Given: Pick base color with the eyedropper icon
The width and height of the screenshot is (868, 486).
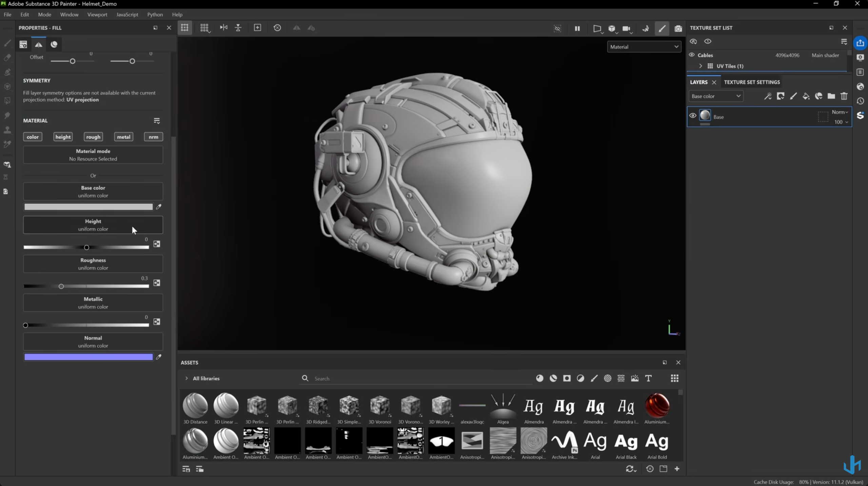Looking at the screenshot, I should coord(158,207).
